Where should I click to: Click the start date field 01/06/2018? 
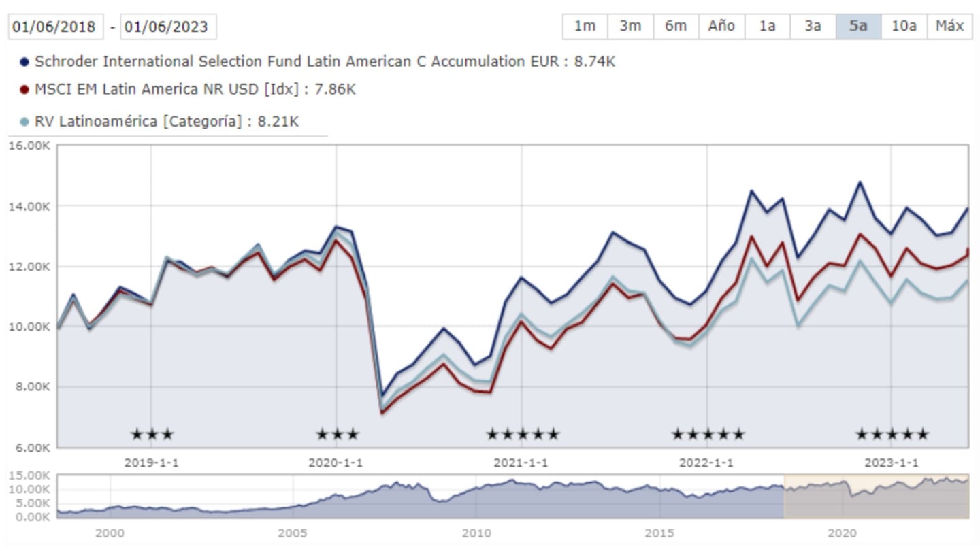click(x=56, y=28)
